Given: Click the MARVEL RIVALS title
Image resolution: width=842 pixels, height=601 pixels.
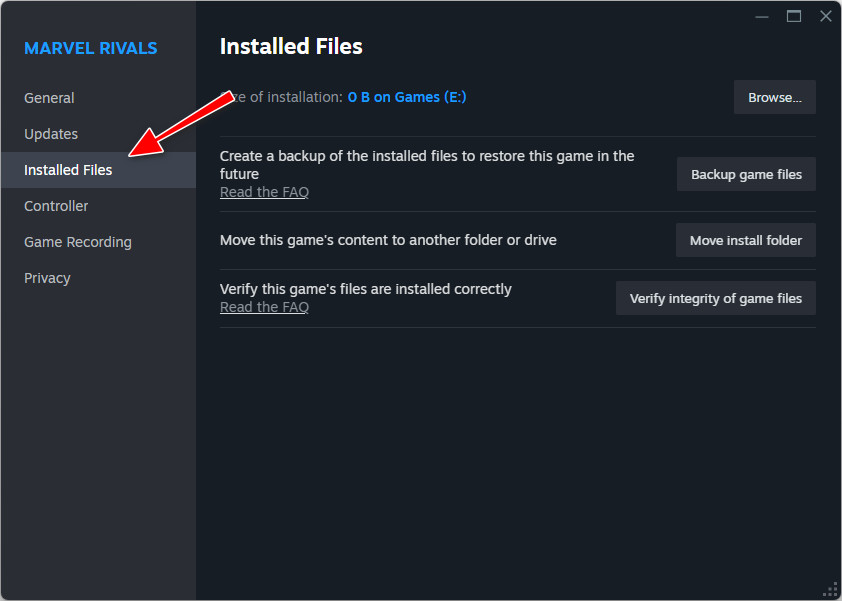Looking at the screenshot, I should pyautogui.click(x=91, y=48).
